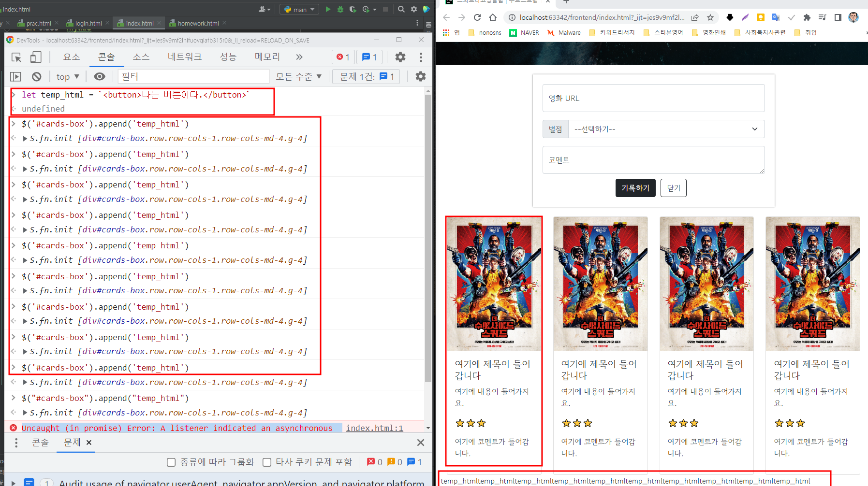Show more DevTools tabs via double chevron
Image resolution: width=868 pixels, height=486 pixels.
pyautogui.click(x=299, y=57)
